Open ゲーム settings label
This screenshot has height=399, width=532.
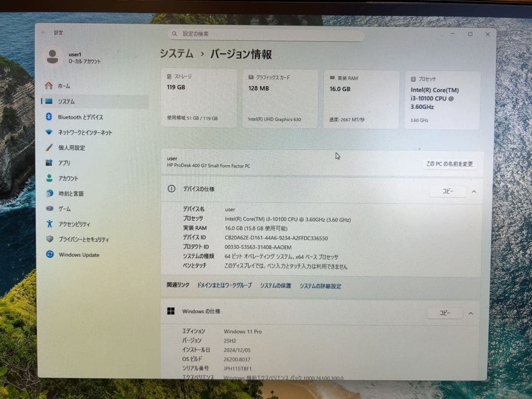pos(65,209)
